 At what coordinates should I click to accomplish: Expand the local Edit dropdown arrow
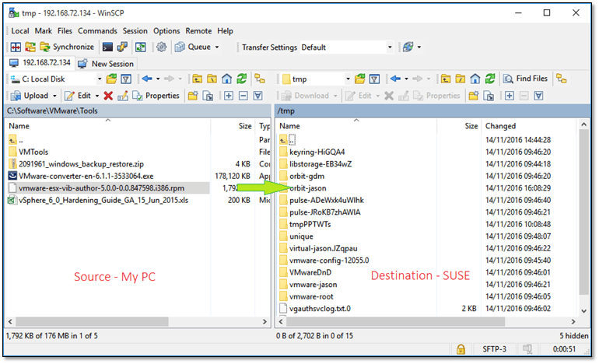[97, 96]
